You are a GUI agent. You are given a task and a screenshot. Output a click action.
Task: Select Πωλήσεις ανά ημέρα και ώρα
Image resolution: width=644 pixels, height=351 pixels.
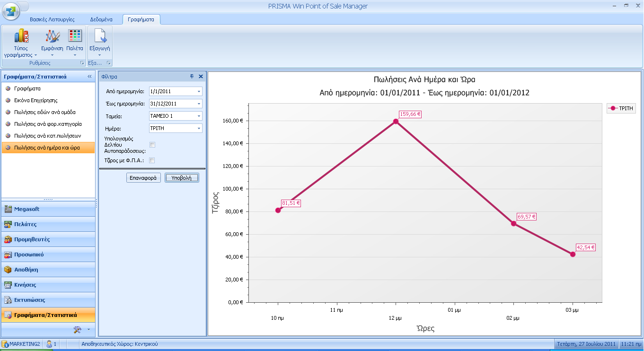[48, 148]
